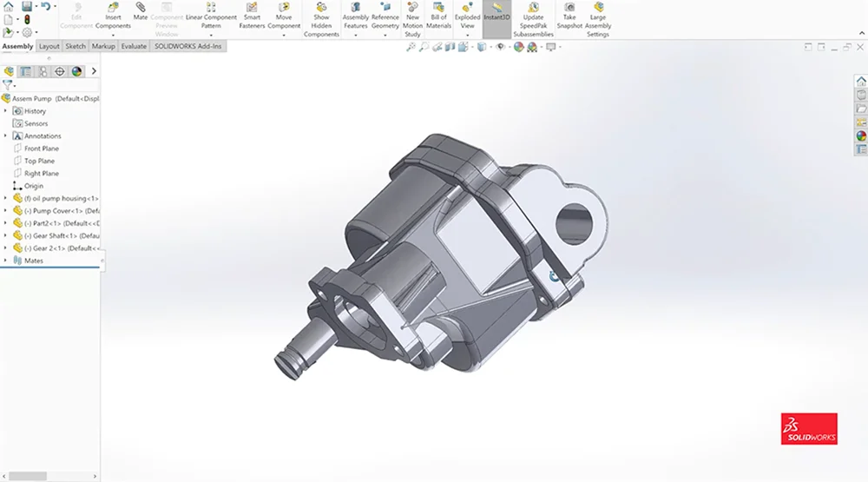Click the traffic-light Rebuild icon

(27, 19)
